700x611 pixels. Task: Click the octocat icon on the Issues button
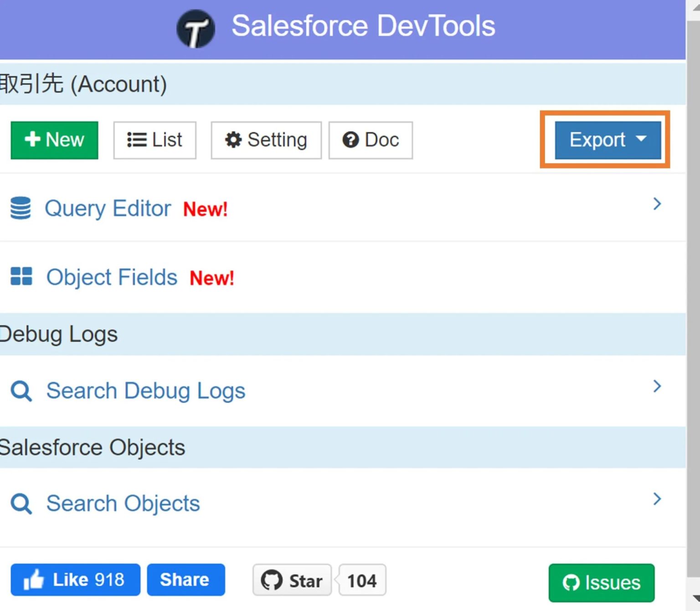tap(571, 582)
